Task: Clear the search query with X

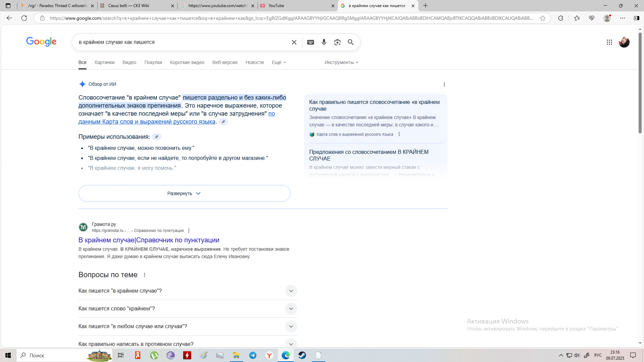Action: 294,42
